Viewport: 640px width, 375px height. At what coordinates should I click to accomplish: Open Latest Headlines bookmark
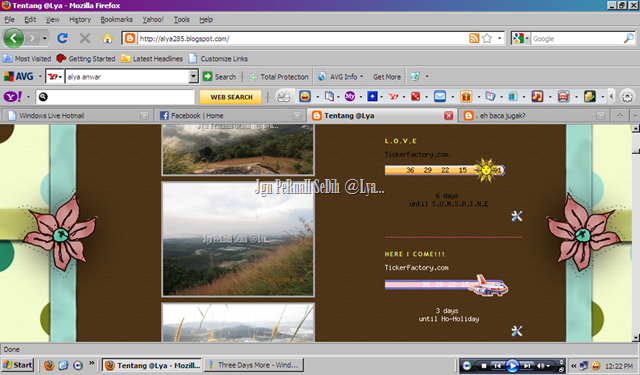152,58
